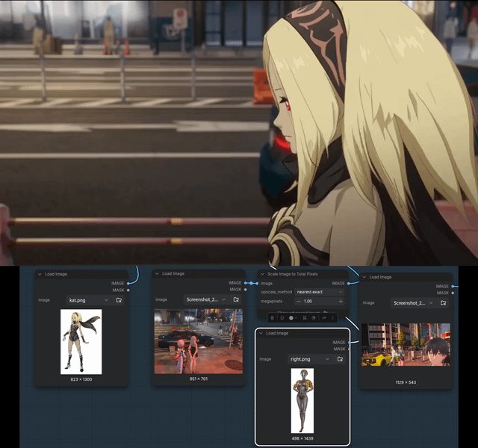
Task: Collapse the Load Image node containing right.png
Action: tap(261, 333)
